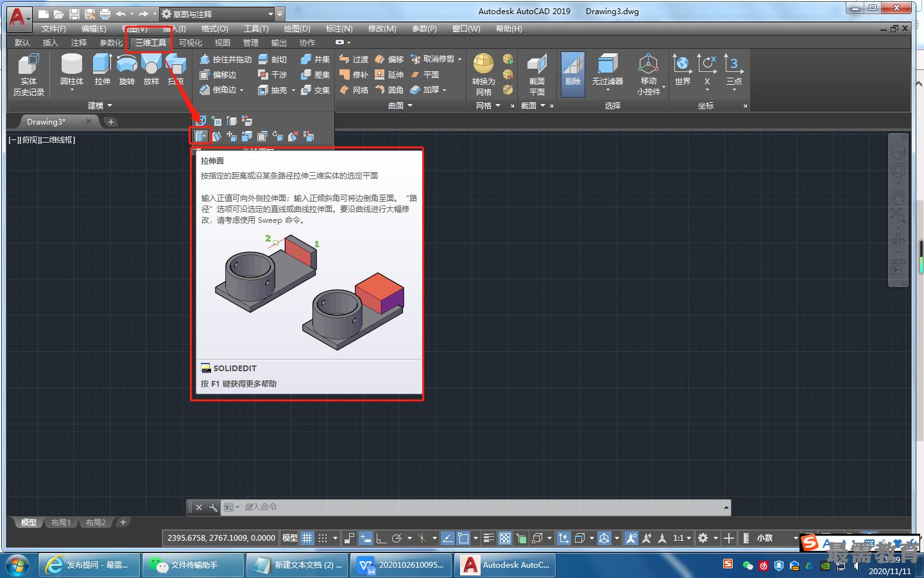This screenshot has height=578, width=924.
Task: Click the viewport view control [俯视] label
Action: [30, 140]
